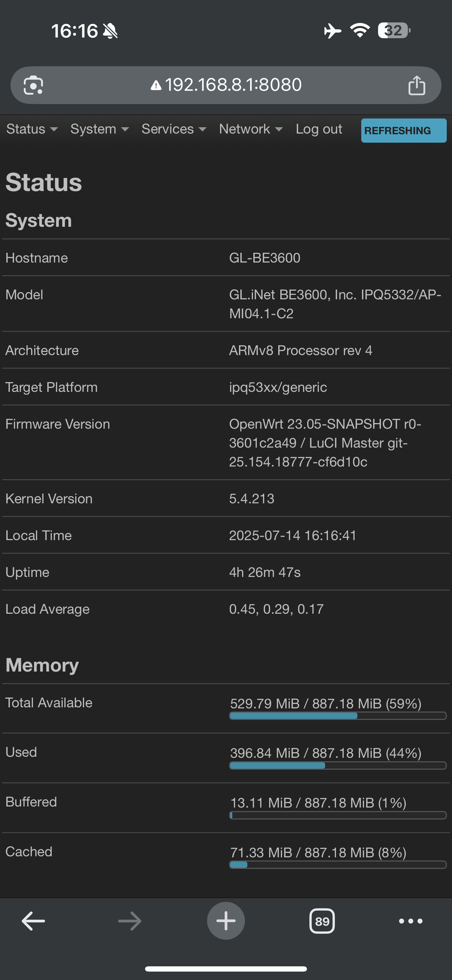
Task: Tap the browser back arrow
Action: click(34, 921)
